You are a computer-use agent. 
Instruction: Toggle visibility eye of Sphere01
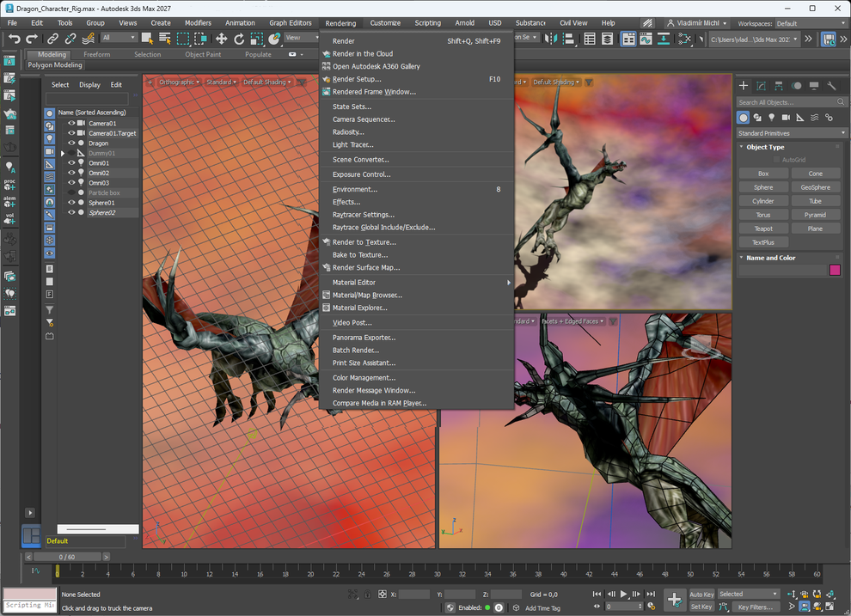coord(71,202)
